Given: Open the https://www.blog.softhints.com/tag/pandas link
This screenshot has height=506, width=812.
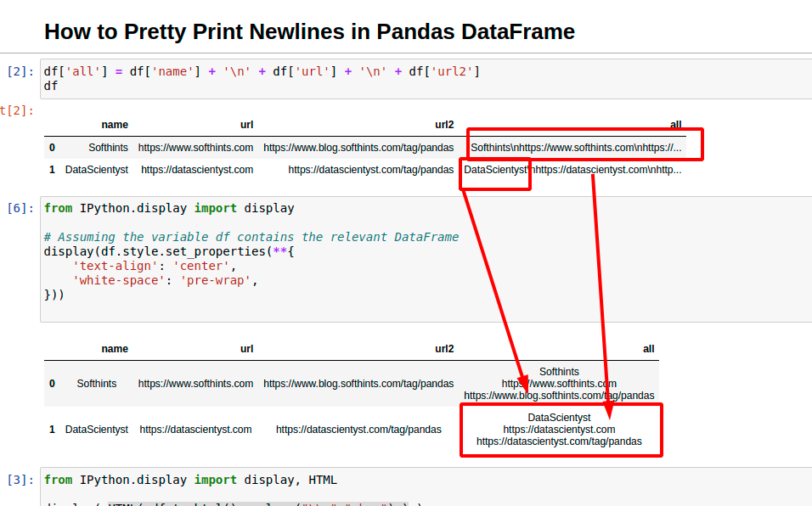Looking at the screenshot, I should coord(359,147).
